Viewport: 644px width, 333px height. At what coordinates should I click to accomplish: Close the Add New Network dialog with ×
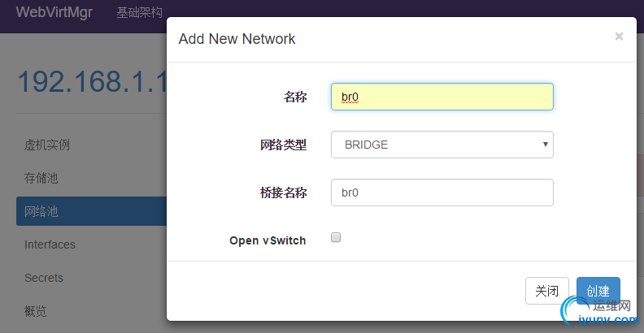tap(619, 37)
